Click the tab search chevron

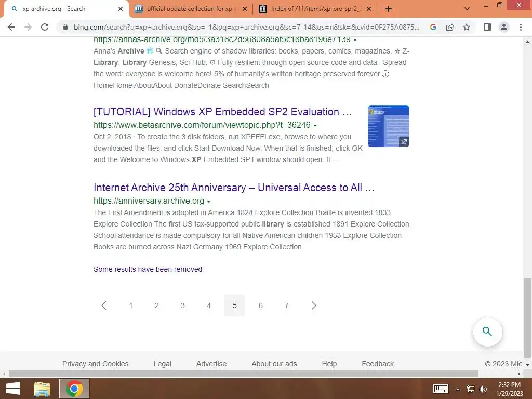tap(467, 9)
